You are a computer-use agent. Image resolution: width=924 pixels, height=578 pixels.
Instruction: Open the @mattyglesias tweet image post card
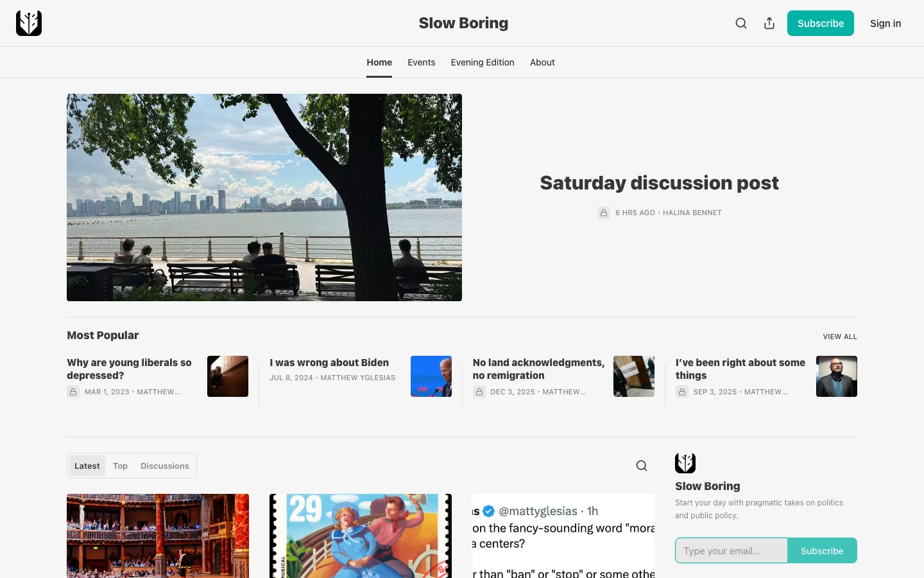pyautogui.click(x=563, y=536)
